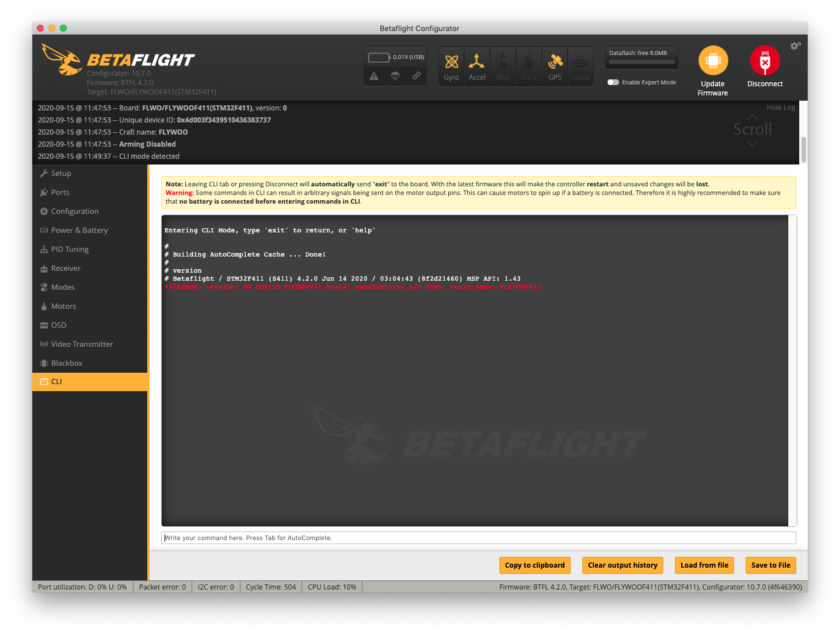The image size is (840, 635).
Task: Click the CLI output scrollbar
Action: 793,370
